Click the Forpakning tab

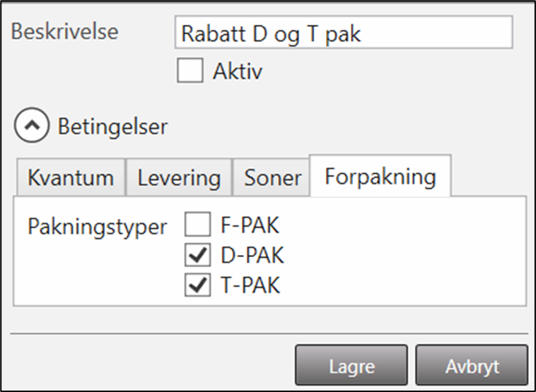380,176
